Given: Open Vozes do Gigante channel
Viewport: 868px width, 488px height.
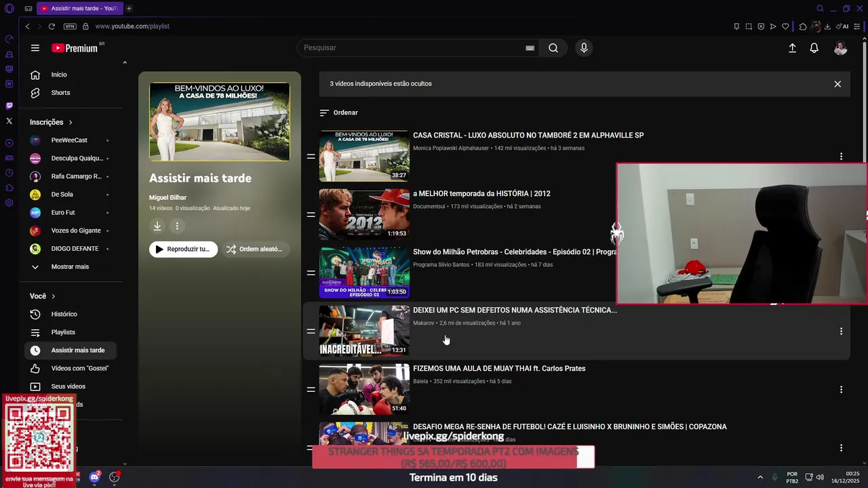Looking at the screenshot, I should point(71,230).
